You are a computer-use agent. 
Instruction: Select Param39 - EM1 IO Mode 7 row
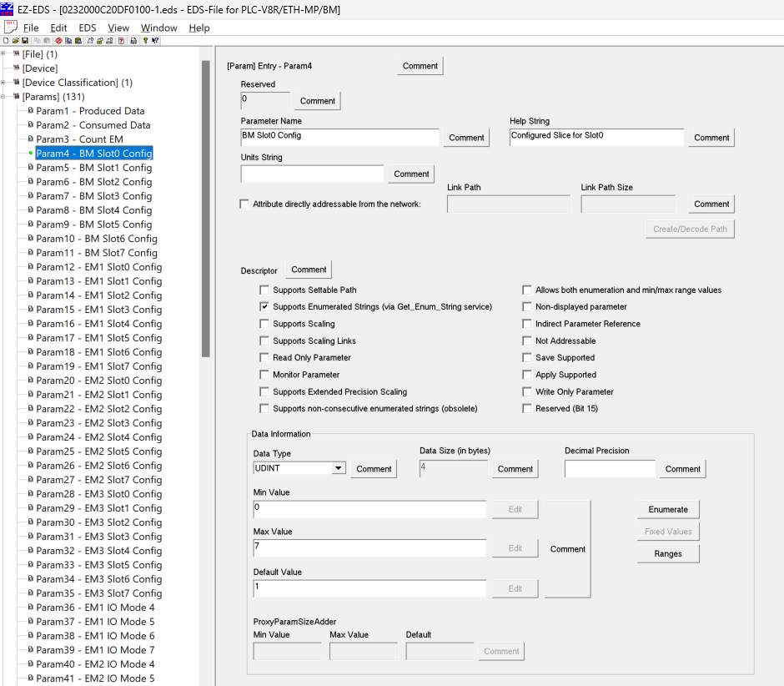coord(96,650)
